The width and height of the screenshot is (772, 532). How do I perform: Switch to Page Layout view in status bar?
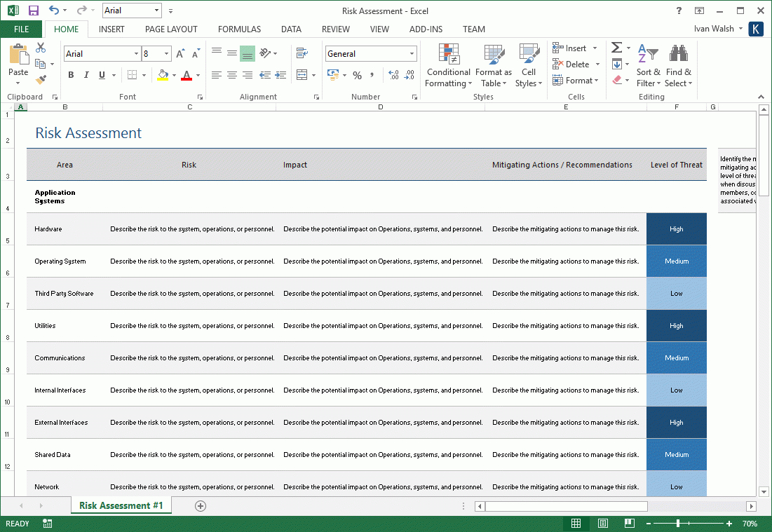point(602,524)
